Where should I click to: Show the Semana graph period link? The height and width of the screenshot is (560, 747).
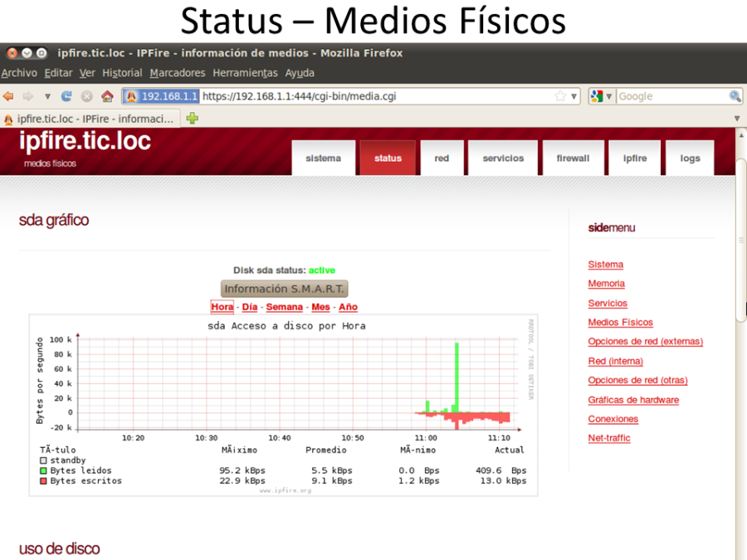pos(284,307)
